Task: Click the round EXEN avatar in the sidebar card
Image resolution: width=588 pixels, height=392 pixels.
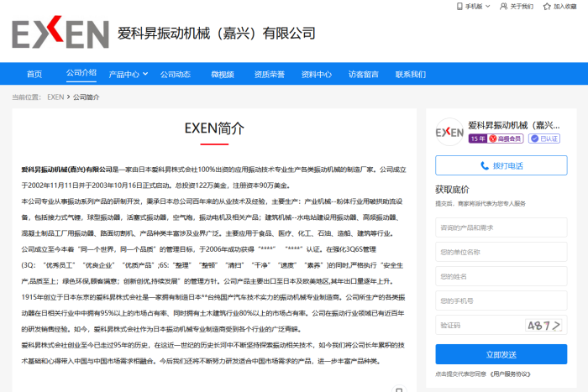Action: (x=449, y=132)
